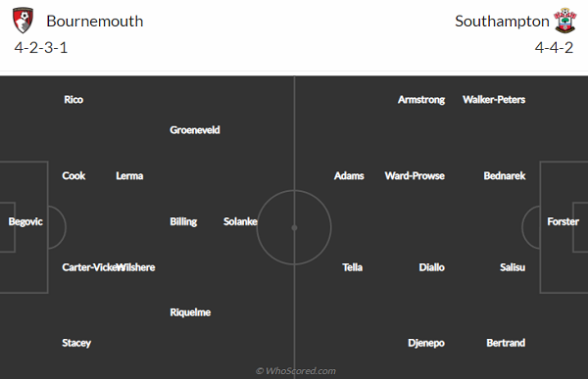The width and height of the screenshot is (588, 379).
Task: Open the Bournemouth team name link
Action: [95, 22]
